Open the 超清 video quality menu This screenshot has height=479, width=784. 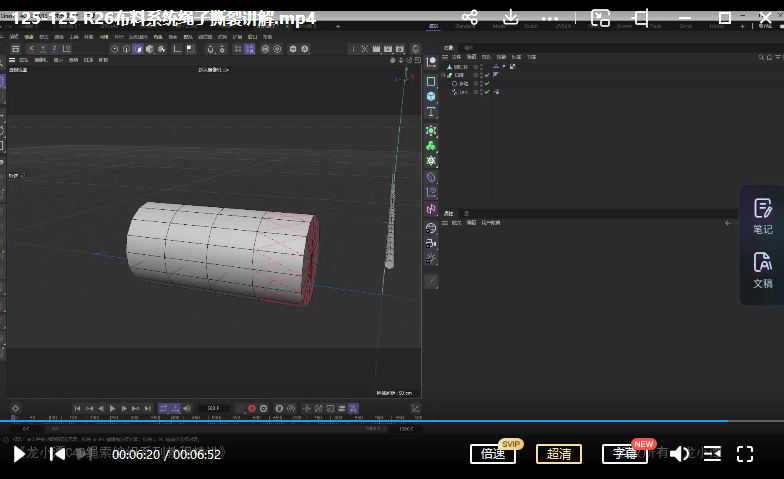[x=559, y=454]
